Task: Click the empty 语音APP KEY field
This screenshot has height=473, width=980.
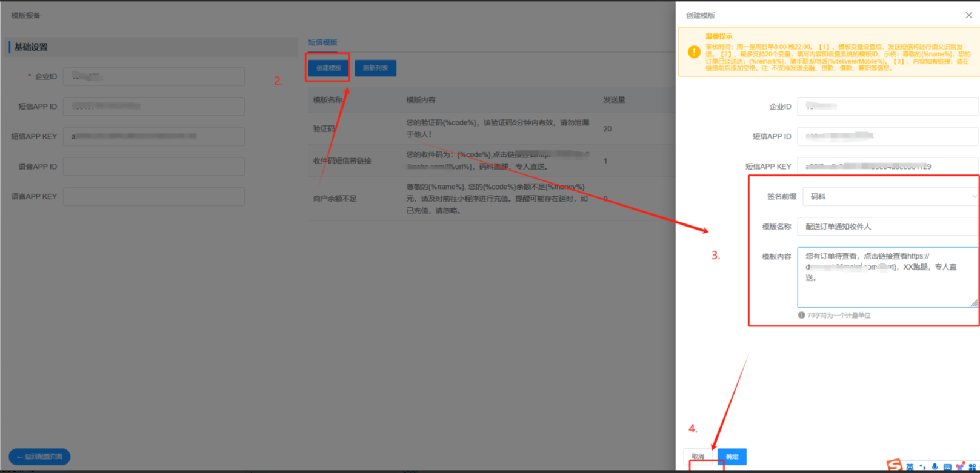Action: (154, 196)
